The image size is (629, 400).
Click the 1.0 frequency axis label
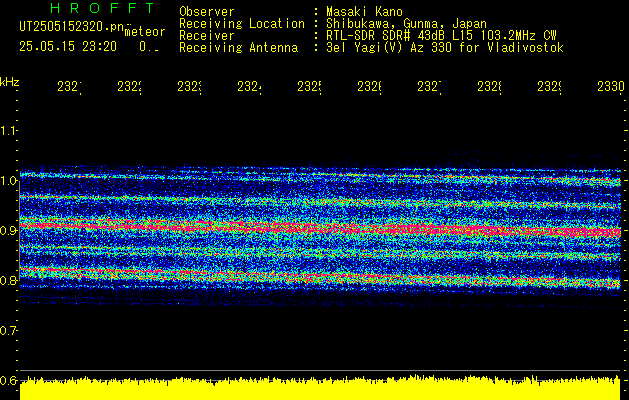pos(8,181)
